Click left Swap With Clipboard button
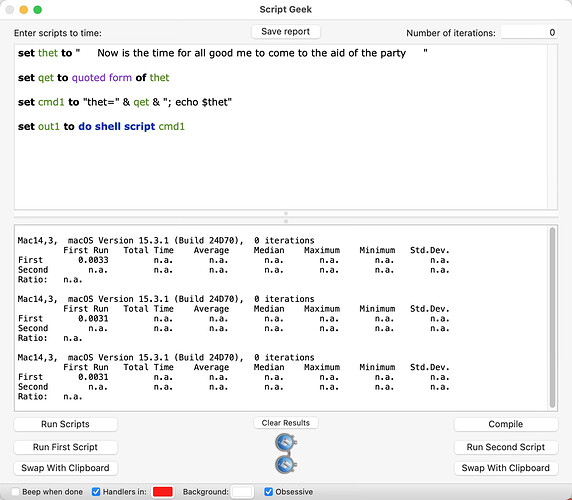 pos(66,468)
